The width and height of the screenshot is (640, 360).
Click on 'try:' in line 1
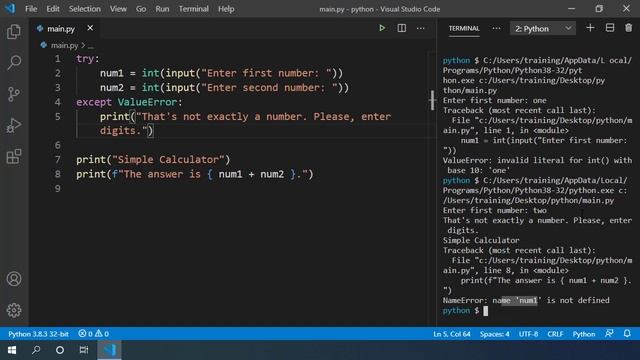[x=88, y=59]
